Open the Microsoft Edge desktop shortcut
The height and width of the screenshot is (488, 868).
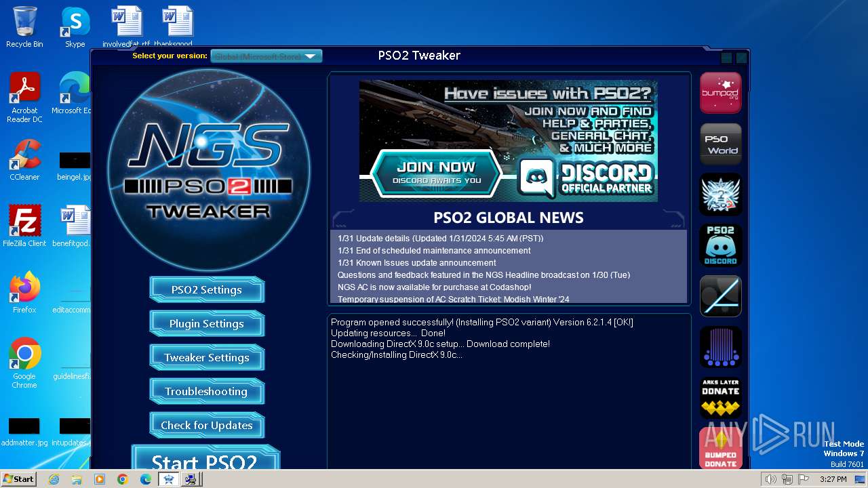coord(75,93)
